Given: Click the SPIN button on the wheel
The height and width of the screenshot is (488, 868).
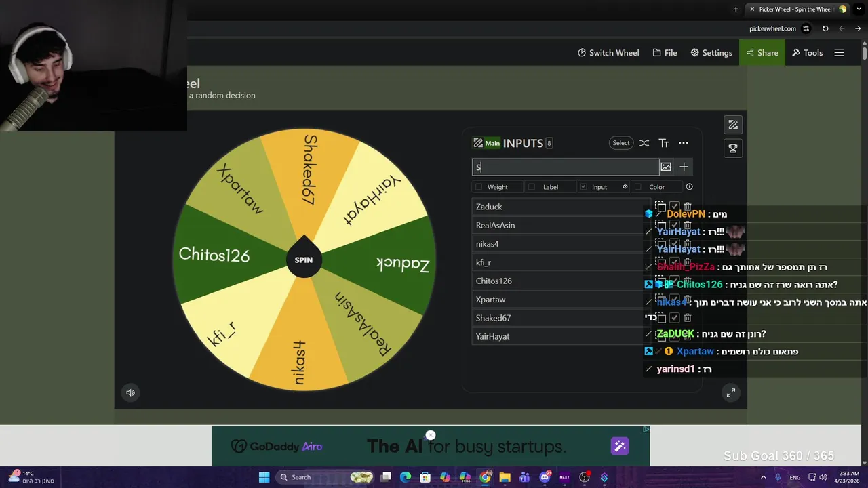Looking at the screenshot, I should pos(304,259).
